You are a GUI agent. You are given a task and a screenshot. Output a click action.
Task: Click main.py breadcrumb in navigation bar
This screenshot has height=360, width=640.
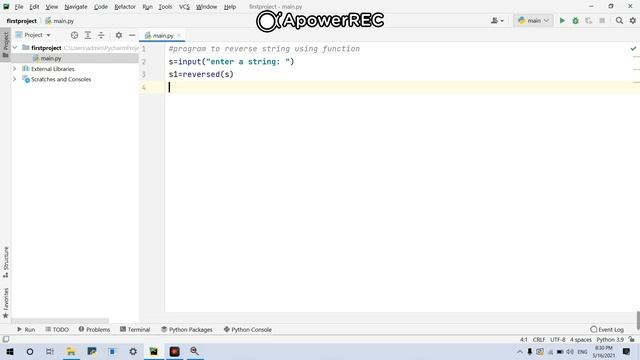60,21
